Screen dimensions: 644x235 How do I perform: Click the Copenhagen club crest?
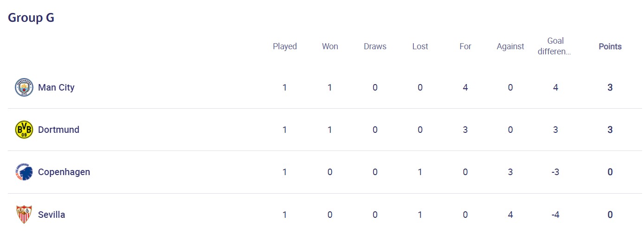[24, 172]
